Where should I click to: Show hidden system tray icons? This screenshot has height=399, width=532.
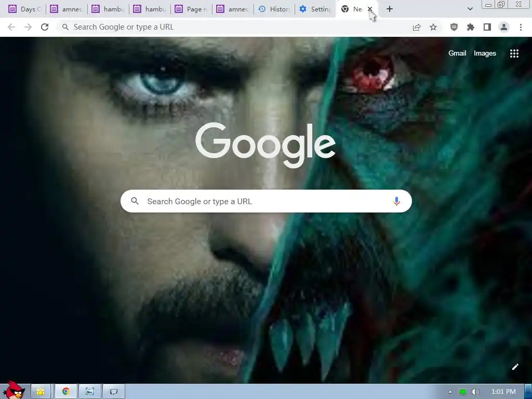(x=450, y=392)
